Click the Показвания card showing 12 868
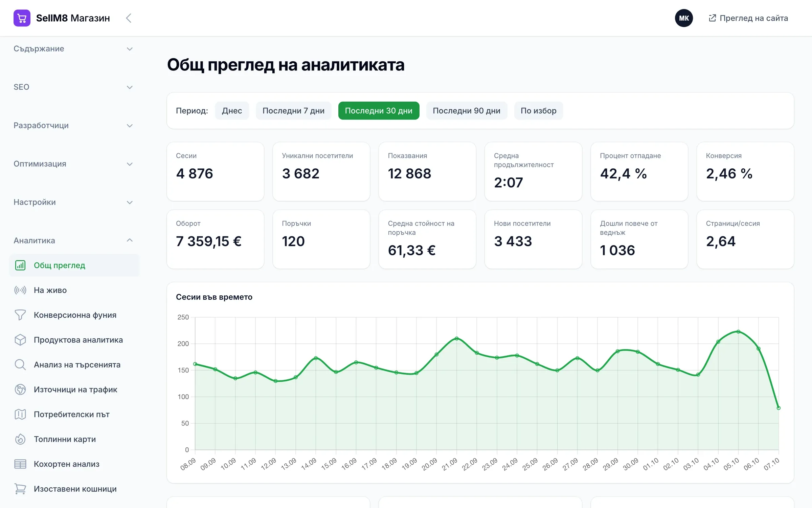 pos(427,171)
